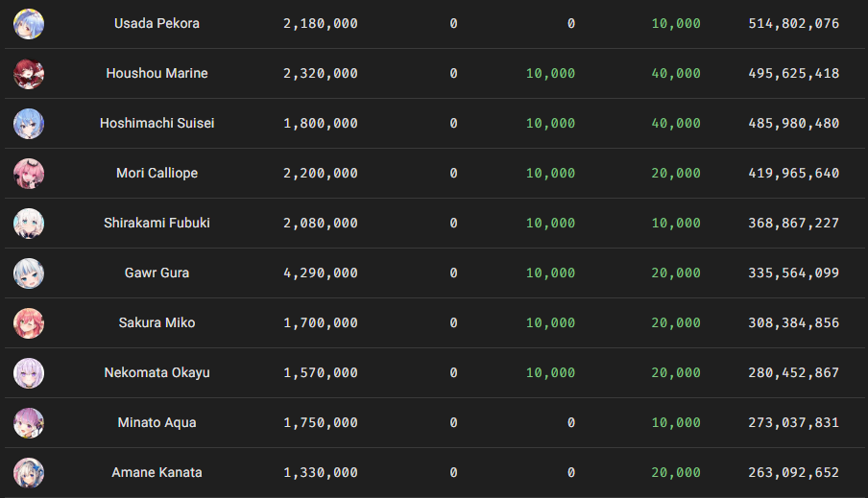Select the Amane Kanata name
Screen dimensions: 868x498
pos(157,472)
